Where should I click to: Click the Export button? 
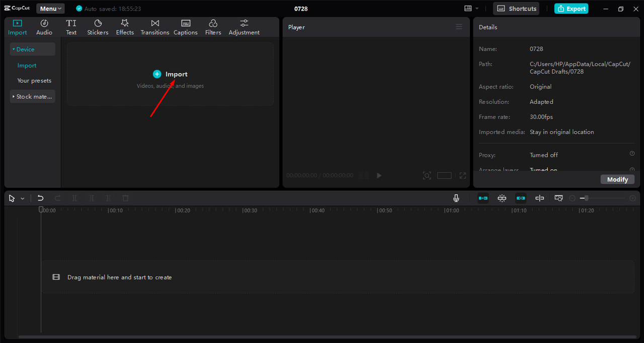[571, 9]
